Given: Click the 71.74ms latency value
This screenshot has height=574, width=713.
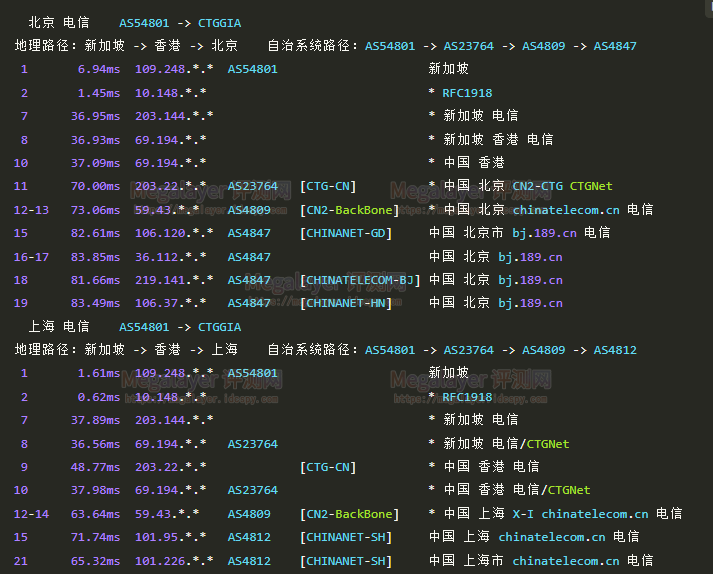Looking at the screenshot, I should (95, 537).
